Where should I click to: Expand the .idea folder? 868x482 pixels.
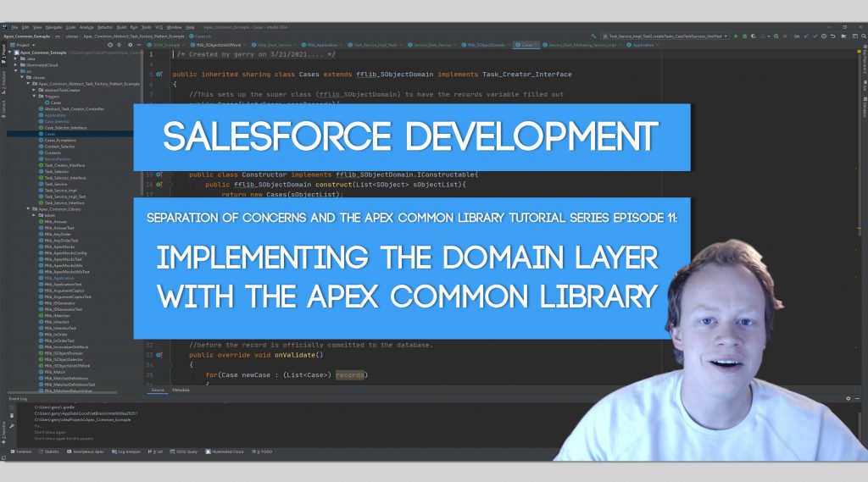click(x=16, y=58)
